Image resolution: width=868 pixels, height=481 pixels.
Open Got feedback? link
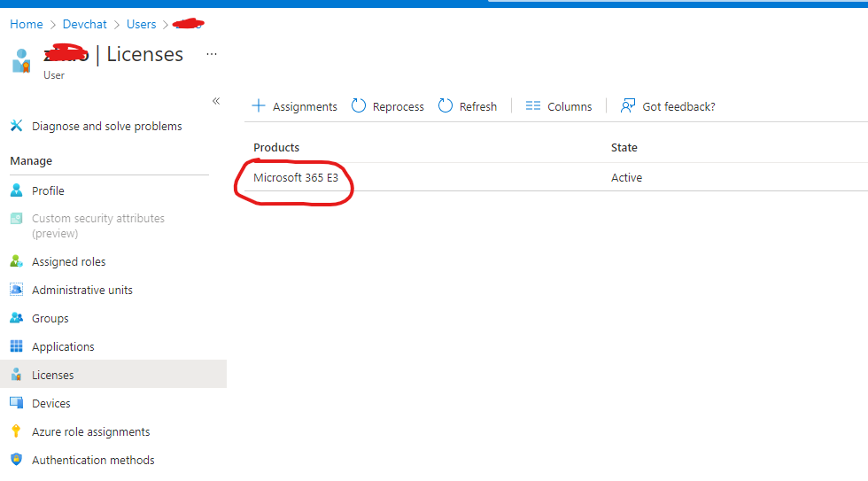click(678, 106)
